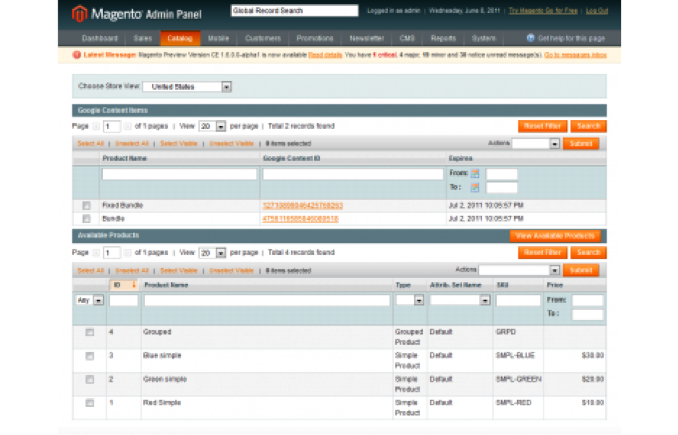Open Fixed Bundle Google Content ID link

303,205
